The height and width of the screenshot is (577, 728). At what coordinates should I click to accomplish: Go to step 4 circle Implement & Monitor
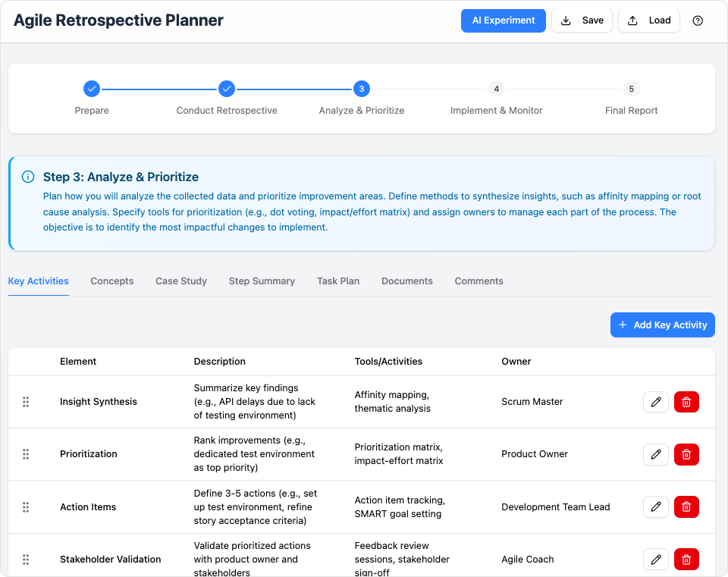click(496, 89)
